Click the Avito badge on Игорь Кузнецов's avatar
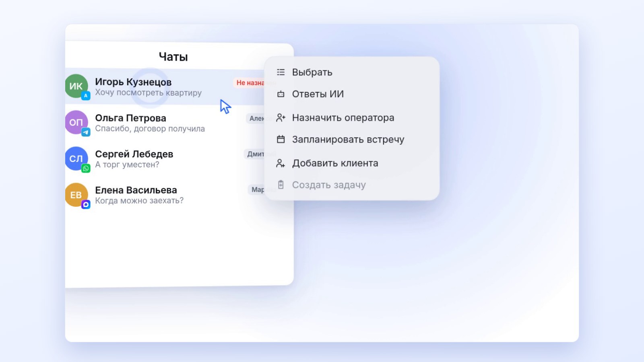This screenshot has width=644, height=362. [86, 96]
